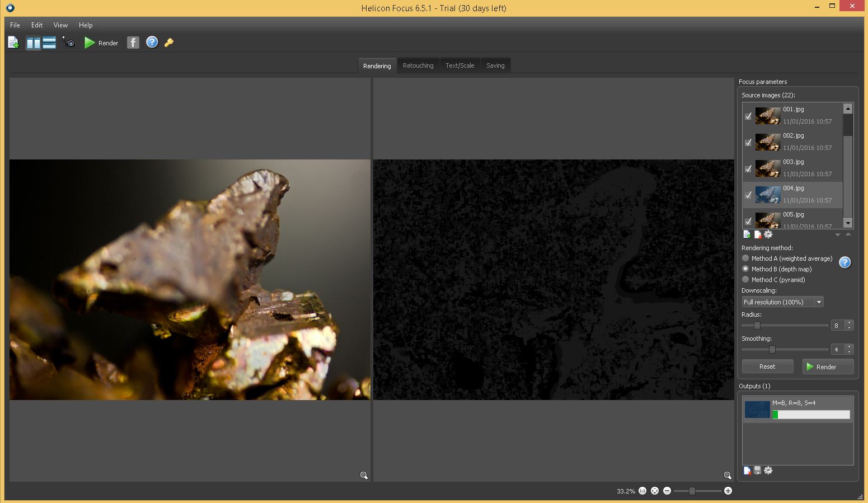This screenshot has height=503, width=868.
Task: Switch to the Text/Scale tab
Action: tap(460, 65)
